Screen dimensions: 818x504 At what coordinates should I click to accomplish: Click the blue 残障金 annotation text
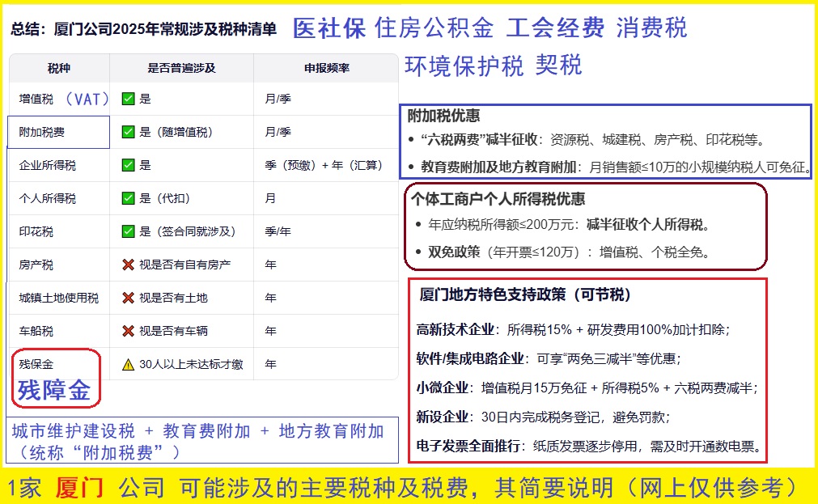point(54,391)
